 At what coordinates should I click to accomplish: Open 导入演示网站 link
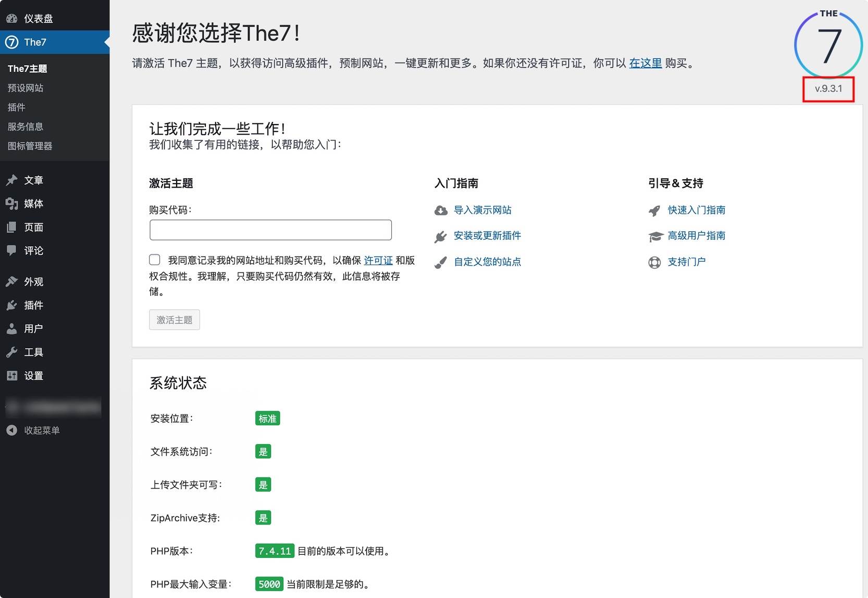click(x=482, y=210)
